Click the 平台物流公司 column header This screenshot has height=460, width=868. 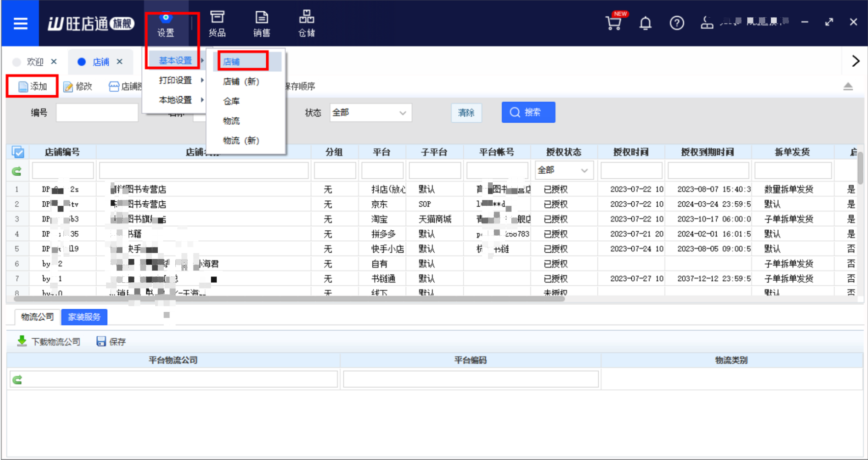click(173, 360)
